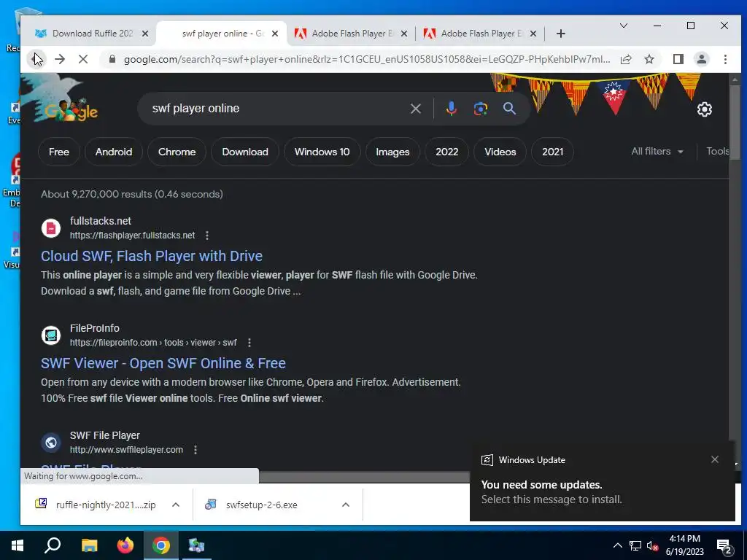Share this page via share icon
Image resolution: width=747 pixels, height=560 pixels.
coord(626,59)
